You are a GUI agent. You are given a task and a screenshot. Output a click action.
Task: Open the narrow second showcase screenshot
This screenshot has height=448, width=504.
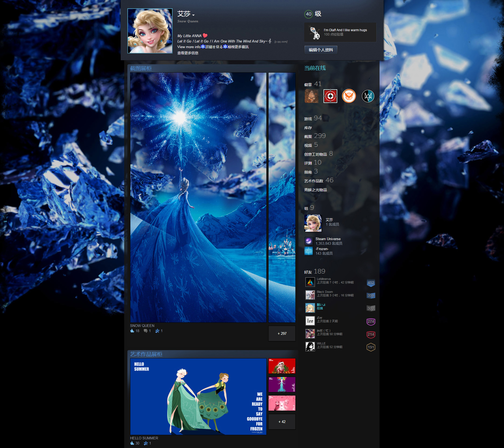tap(282, 197)
